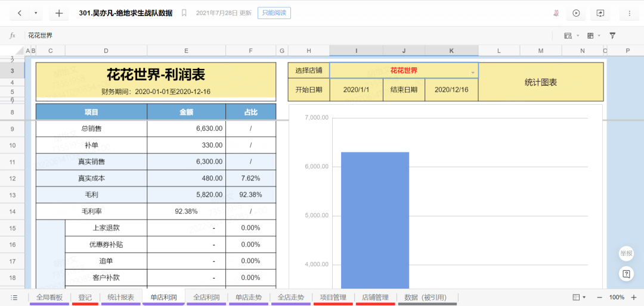Viewport: 644px width, 306px height.
Task: Zoom out with the minus button
Action: (x=599, y=298)
